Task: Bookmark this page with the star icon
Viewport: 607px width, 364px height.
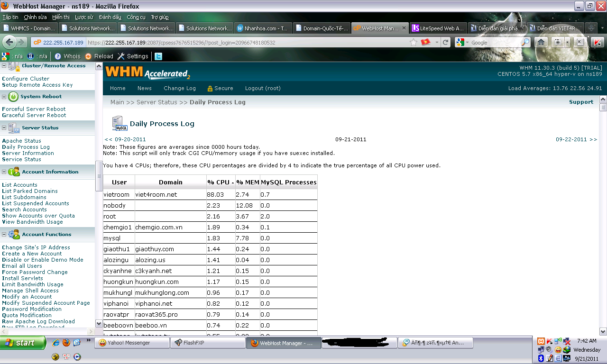Action: click(414, 42)
